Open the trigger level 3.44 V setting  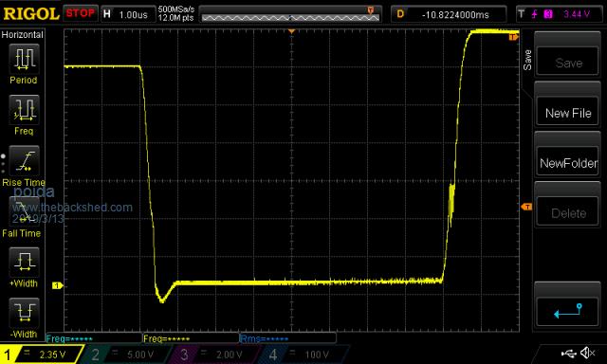(560, 14)
